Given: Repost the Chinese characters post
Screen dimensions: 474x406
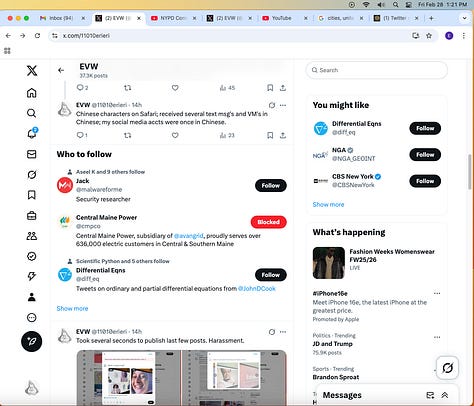Looking at the screenshot, I should pos(128,135).
